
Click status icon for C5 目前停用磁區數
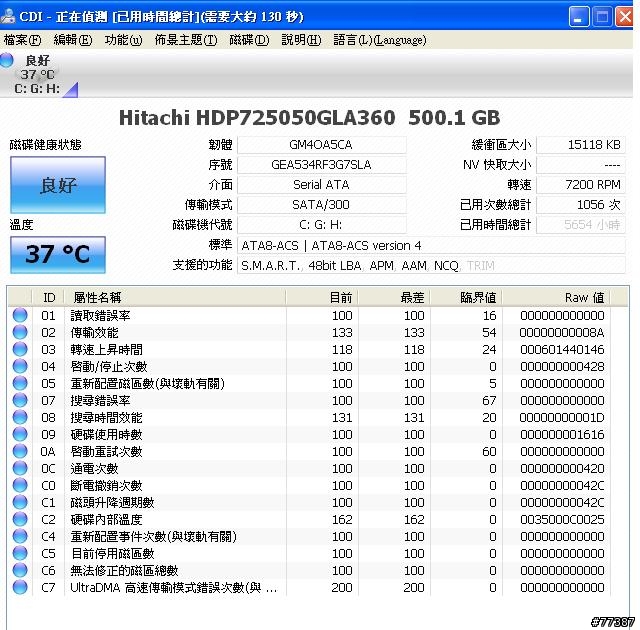click(20, 554)
